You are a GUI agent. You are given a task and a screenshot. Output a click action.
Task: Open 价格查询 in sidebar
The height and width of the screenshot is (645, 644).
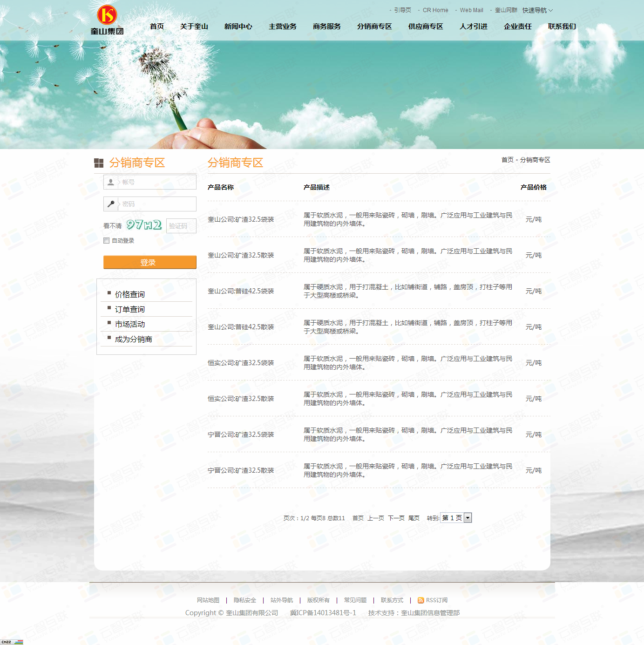(130, 294)
